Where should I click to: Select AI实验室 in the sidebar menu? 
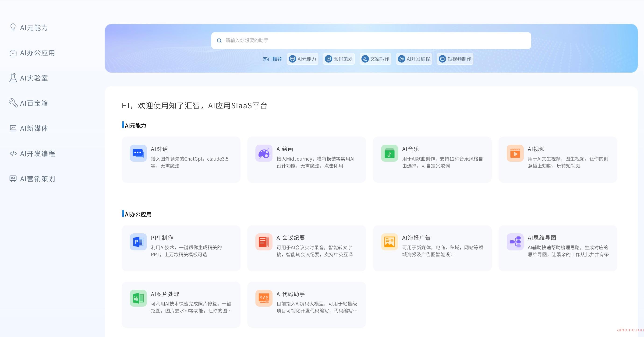pyautogui.click(x=34, y=78)
